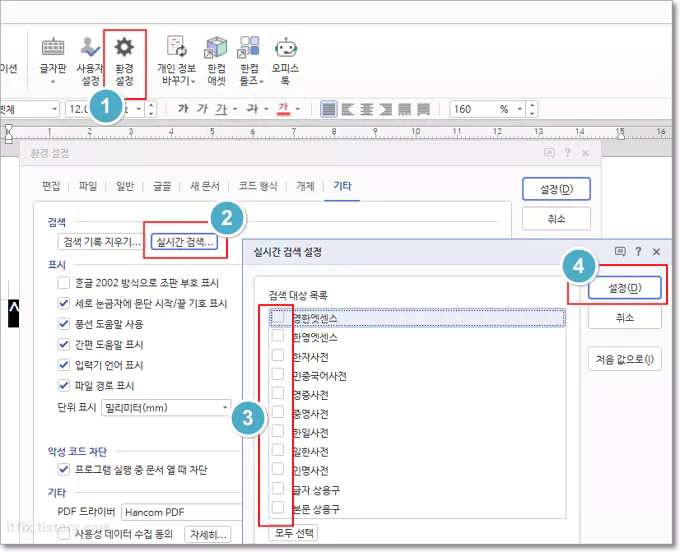Toggle 일한사전 checkbox

pyautogui.click(x=278, y=450)
